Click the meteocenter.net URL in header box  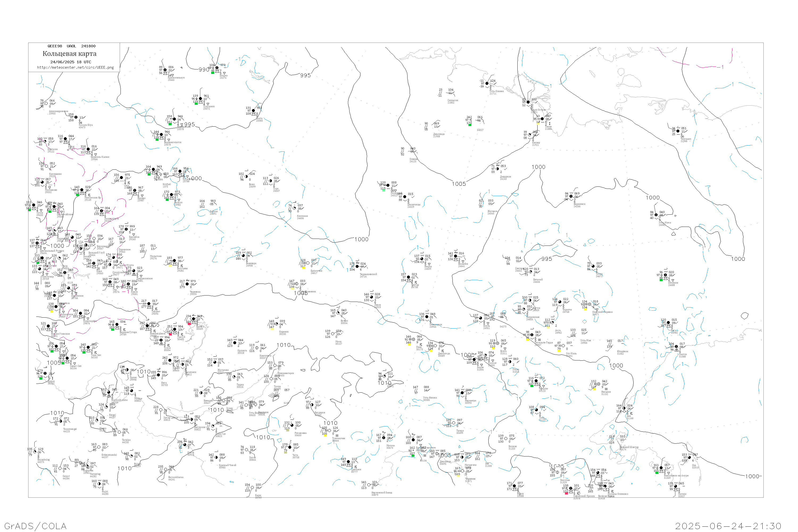tap(75, 68)
